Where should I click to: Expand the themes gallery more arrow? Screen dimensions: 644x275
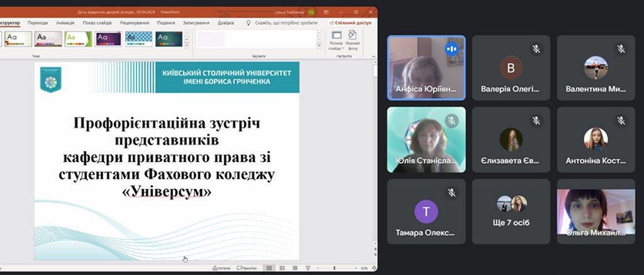(187, 45)
